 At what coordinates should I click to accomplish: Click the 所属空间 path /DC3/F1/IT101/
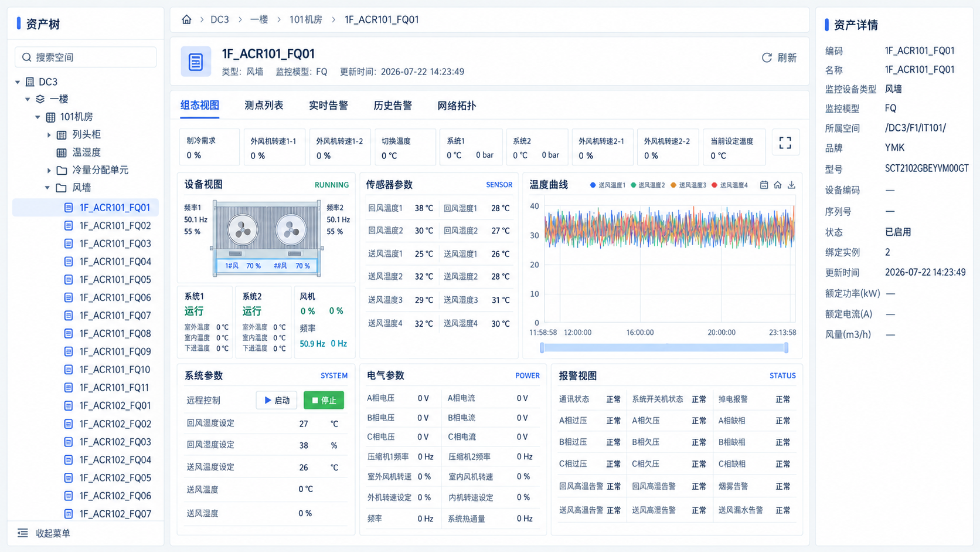(x=915, y=128)
